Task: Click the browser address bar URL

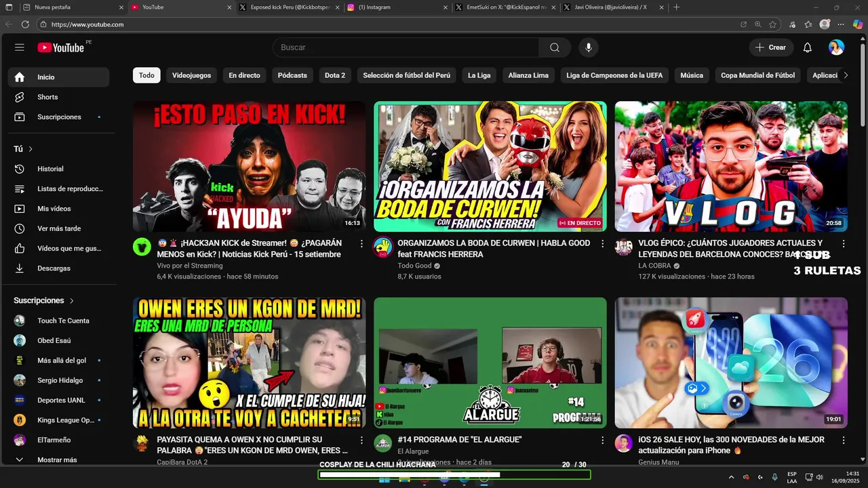Action: [87, 24]
